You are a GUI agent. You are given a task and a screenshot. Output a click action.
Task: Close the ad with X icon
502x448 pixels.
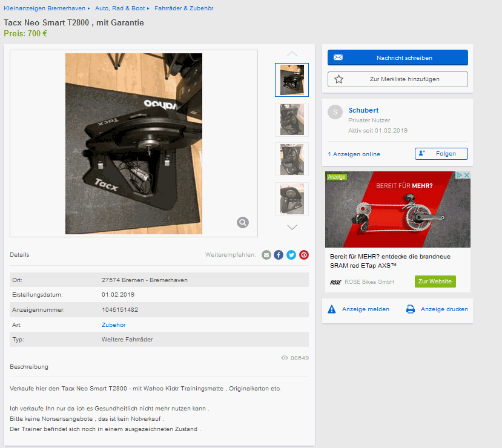(x=467, y=175)
